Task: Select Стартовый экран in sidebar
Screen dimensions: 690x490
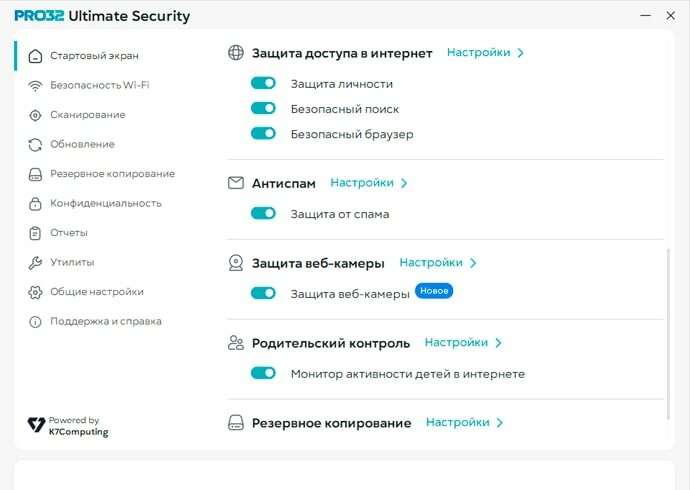Action: [x=94, y=56]
